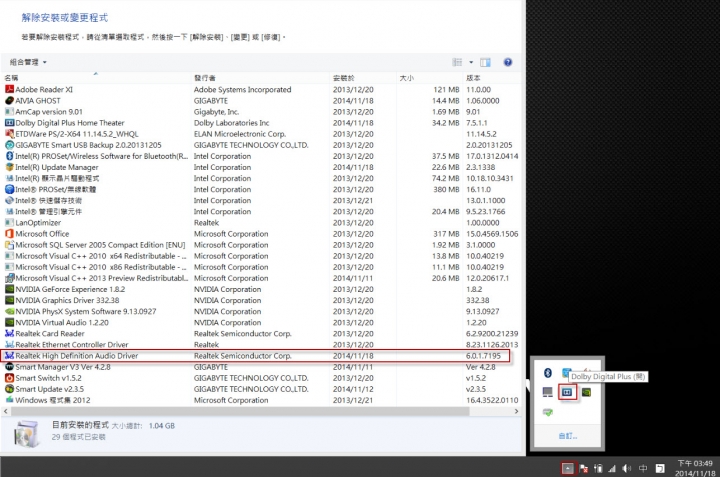Select Realtek High Definition Audio Driver icon

click(9, 355)
